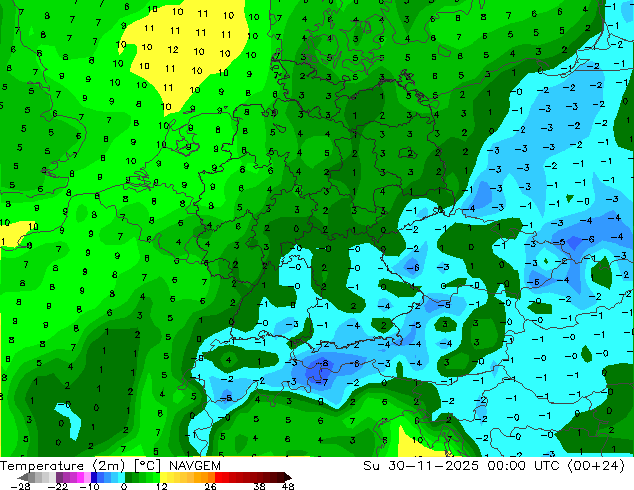Pick the dark blue swatch in legend

(x=94, y=477)
